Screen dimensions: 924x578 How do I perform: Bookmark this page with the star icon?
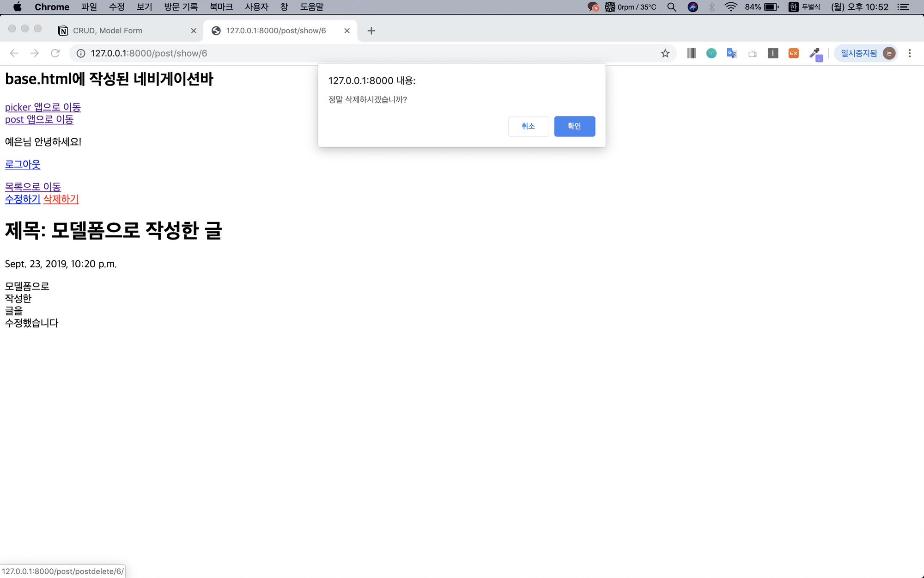click(x=665, y=54)
